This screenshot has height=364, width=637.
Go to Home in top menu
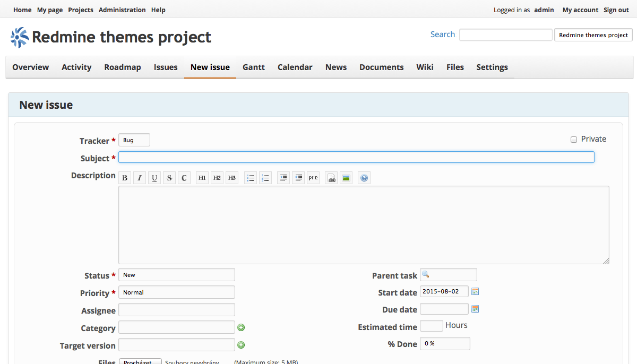tap(22, 10)
